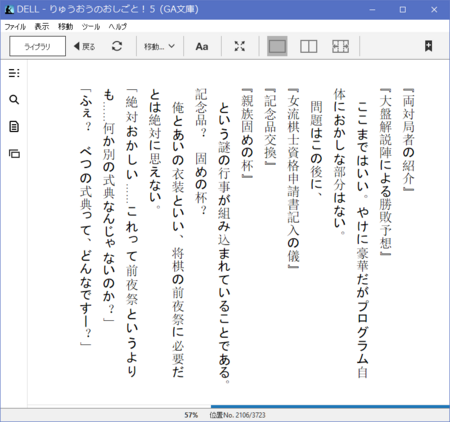This screenshot has height=422, width=450.
Task: Open the ファイル menu
Action: coord(15,27)
